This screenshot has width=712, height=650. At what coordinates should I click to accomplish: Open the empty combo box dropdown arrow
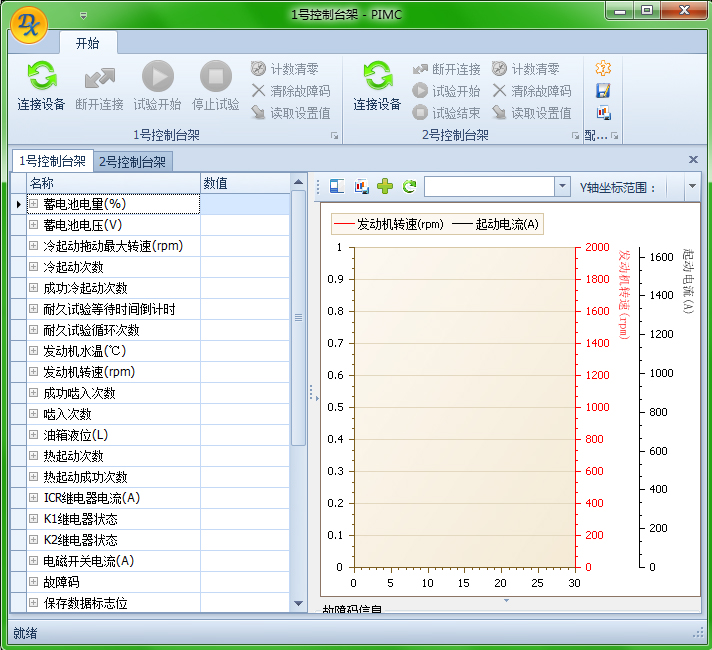point(561,187)
